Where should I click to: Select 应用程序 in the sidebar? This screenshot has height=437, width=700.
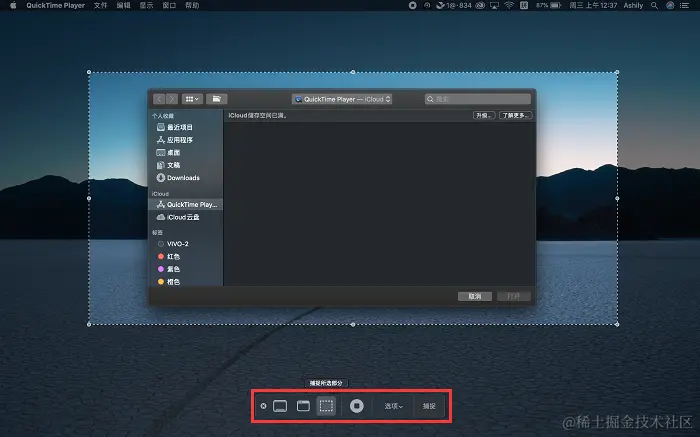point(185,140)
